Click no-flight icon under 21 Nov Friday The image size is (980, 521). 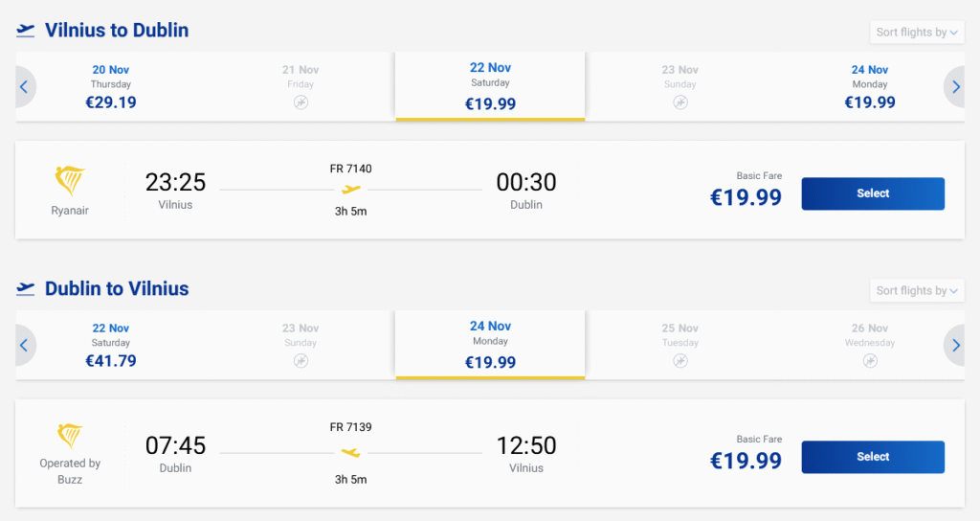[x=301, y=102]
